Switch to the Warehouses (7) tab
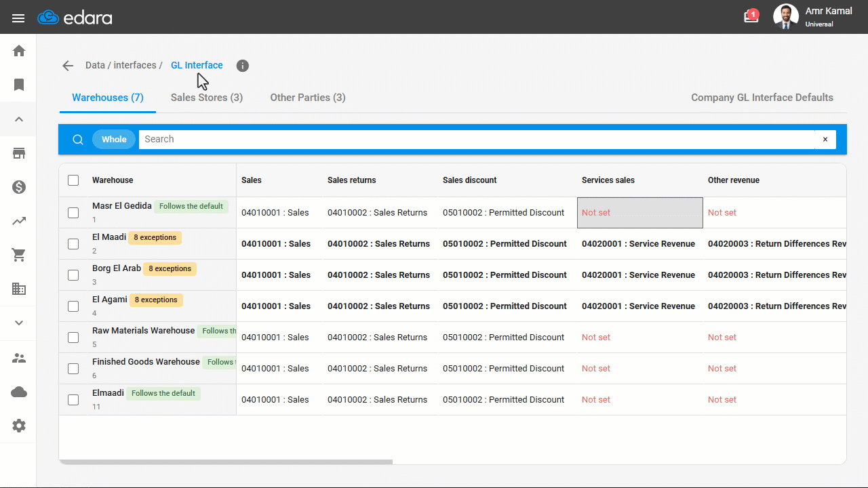This screenshot has width=868, height=488. pyautogui.click(x=108, y=98)
